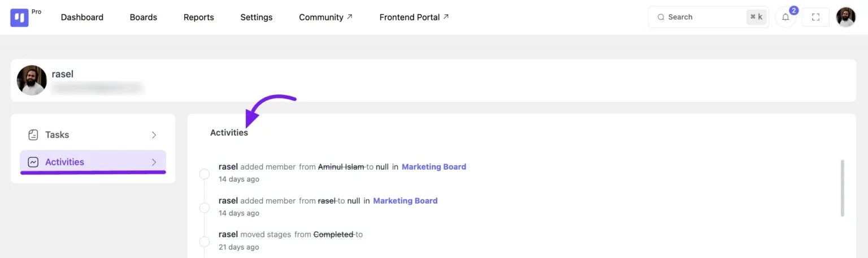
Task: Click the Activities sidebar icon
Action: 33,162
